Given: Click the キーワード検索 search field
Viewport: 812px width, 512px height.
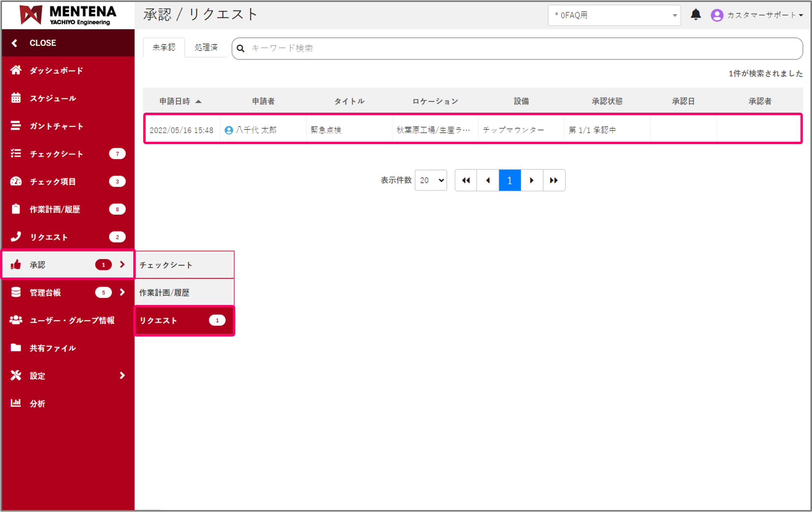Looking at the screenshot, I should tap(517, 48).
